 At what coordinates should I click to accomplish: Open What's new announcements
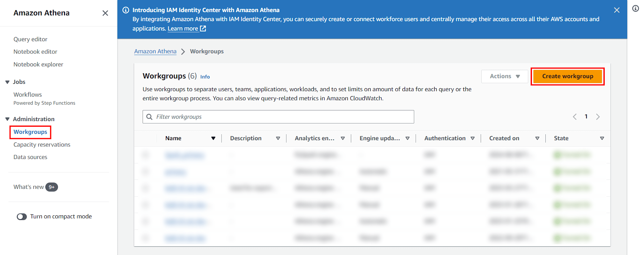click(x=29, y=187)
